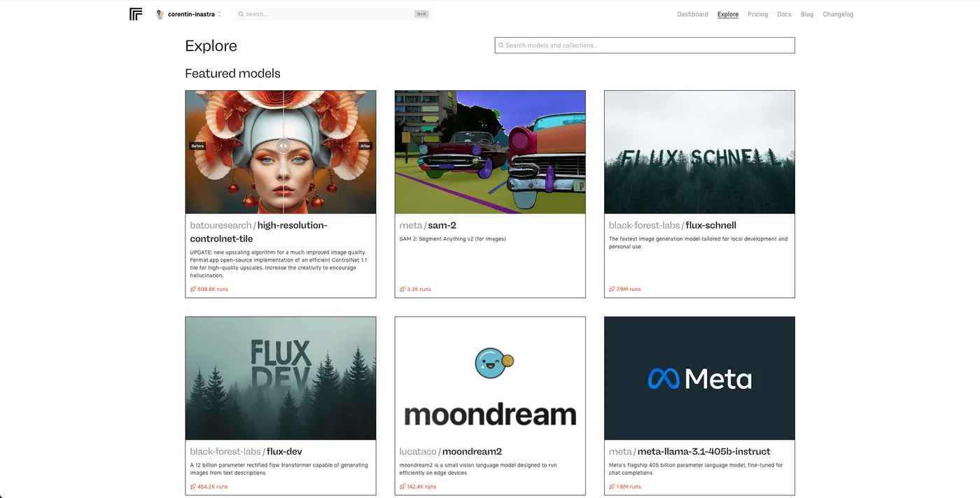Screen dimensions: 980x498
Task: Open the meta / sam-2 model link
Action: (428, 225)
